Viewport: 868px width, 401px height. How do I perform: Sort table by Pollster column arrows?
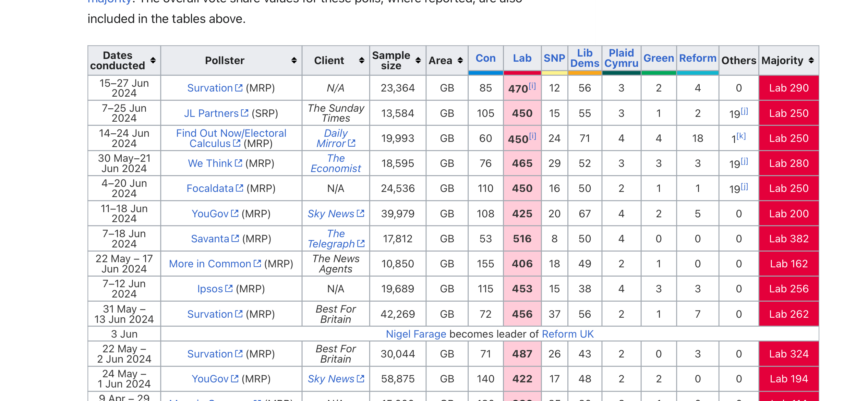(x=294, y=60)
